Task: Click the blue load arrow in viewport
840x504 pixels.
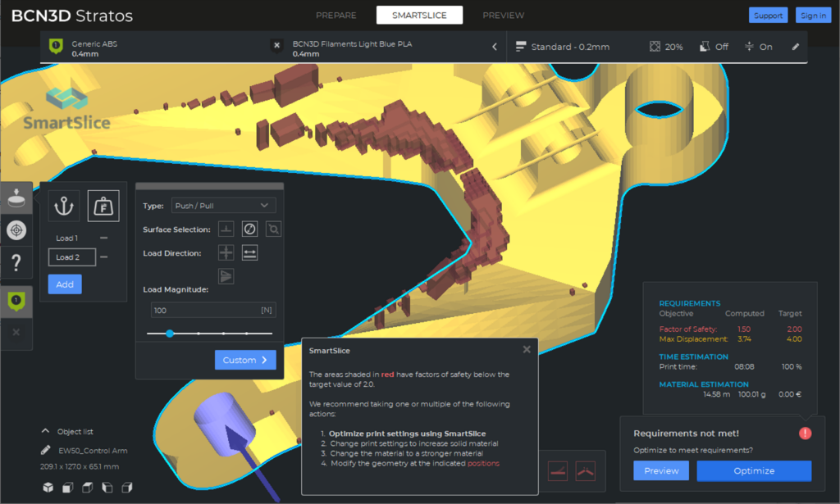Action: pos(250,461)
